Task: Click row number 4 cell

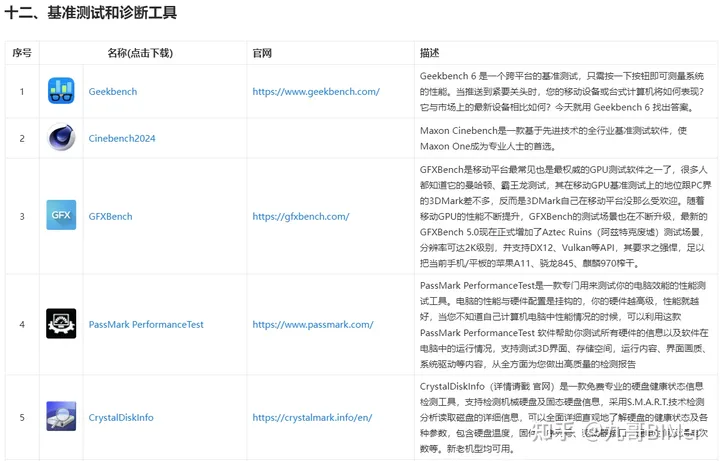Action: (22, 325)
